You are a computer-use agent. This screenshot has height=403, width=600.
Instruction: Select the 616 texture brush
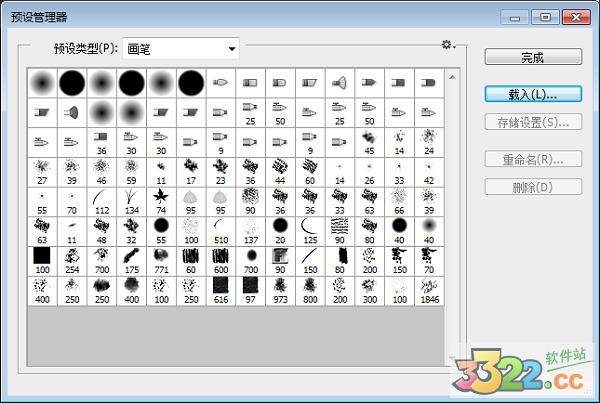click(x=221, y=291)
